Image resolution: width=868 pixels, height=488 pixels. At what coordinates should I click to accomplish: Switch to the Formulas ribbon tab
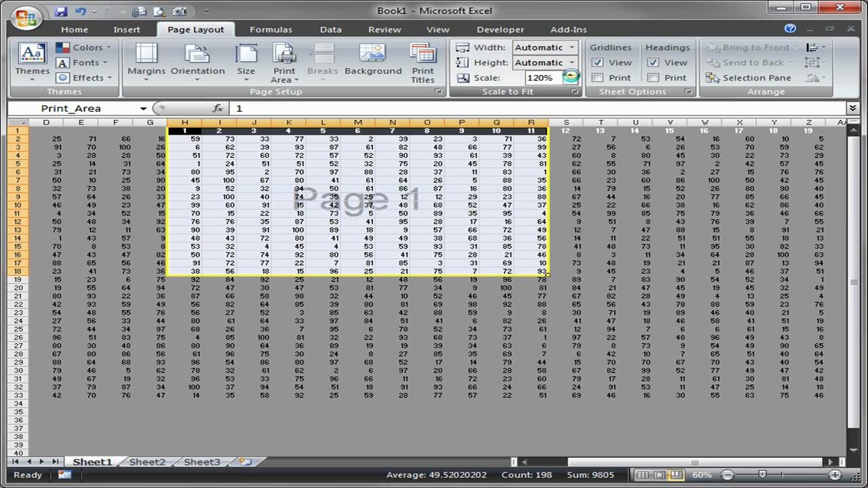[271, 29]
